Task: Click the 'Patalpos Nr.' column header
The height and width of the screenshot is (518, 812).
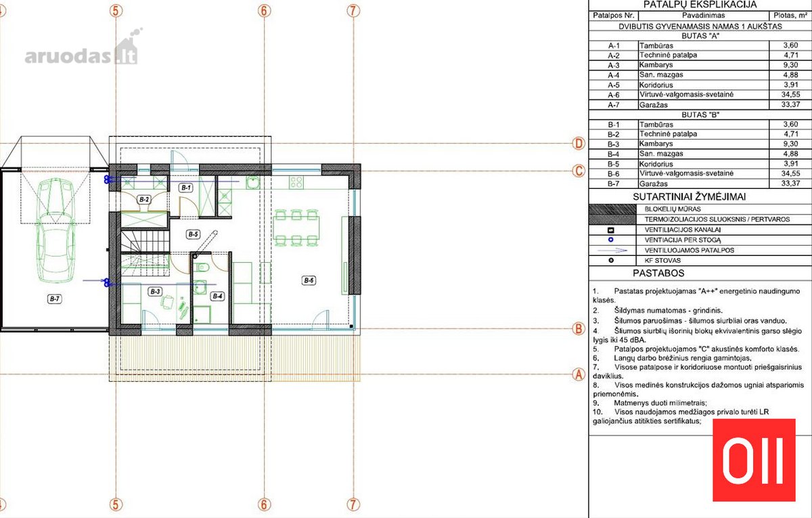Action: (613, 16)
